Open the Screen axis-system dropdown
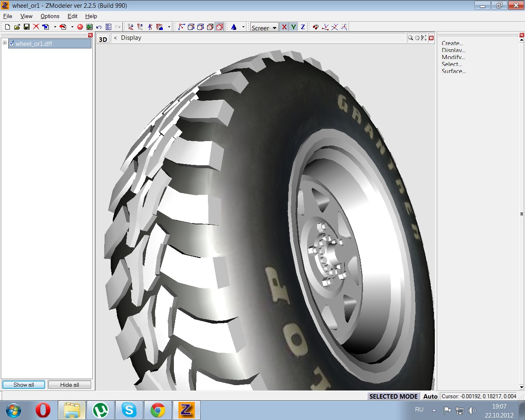Screen dimensions: 525x420 coord(274,28)
